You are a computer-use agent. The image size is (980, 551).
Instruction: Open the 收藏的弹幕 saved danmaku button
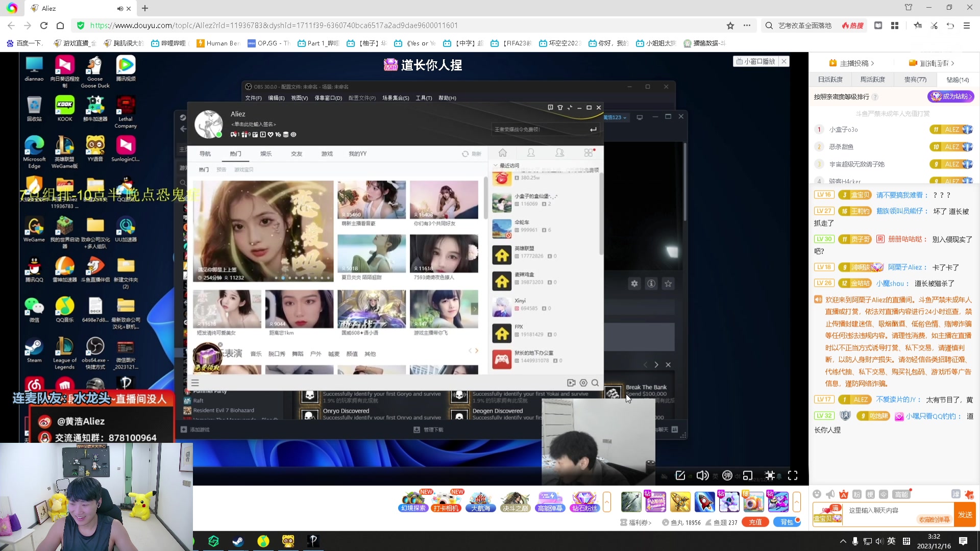point(935,520)
